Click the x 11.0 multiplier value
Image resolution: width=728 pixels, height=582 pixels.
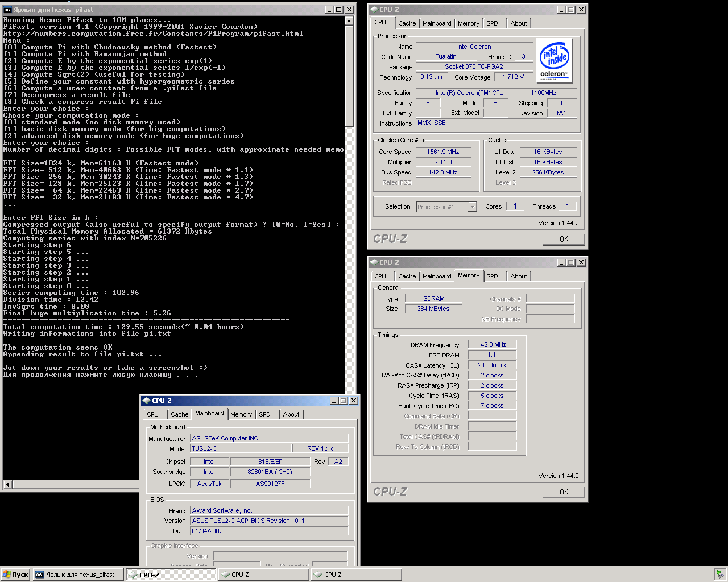pos(443,162)
